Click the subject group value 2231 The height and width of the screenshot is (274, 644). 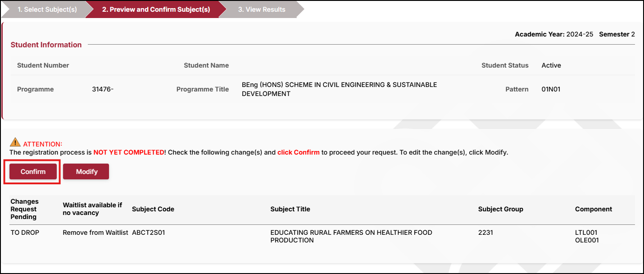tap(485, 233)
